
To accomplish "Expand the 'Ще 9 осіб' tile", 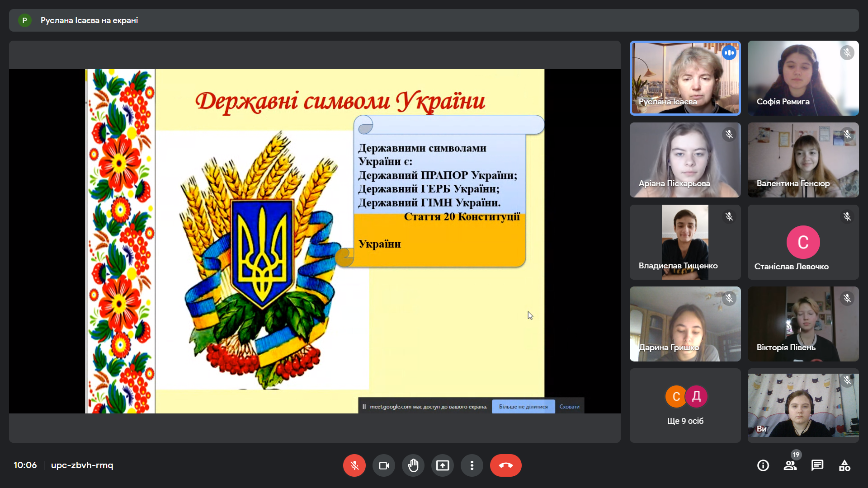I will (685, 405).
